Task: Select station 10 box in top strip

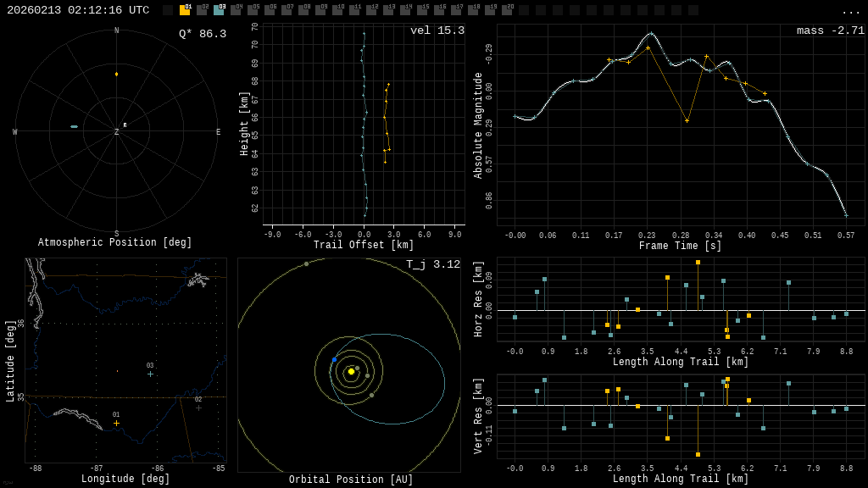Action: 337,10
